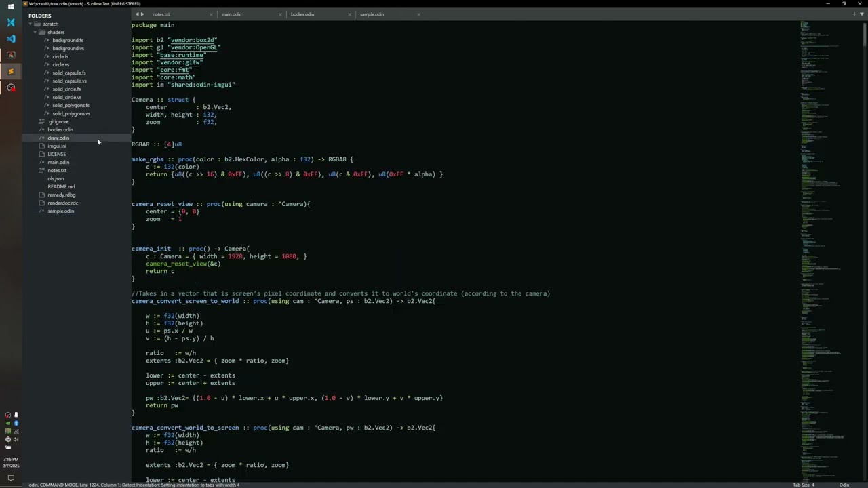The image size is (868, 488).
Task: Click the make_rgba procedure name
Action: (x=148, y=159)
